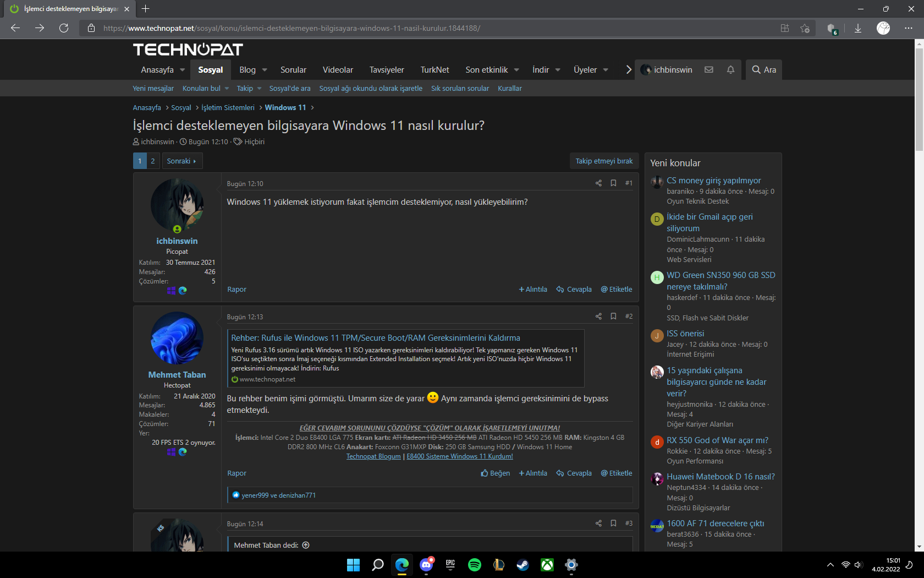This screenshot has width=924, height=578.
Task: Show more navigation items chevron
Action: pyautogui.click(x=628, y=70)
